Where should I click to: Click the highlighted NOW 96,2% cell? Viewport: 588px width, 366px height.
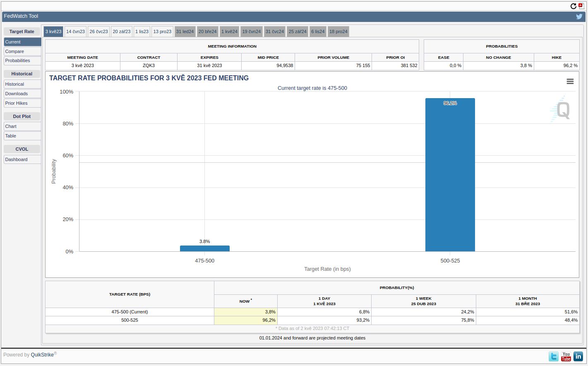click(x=246, y=320)
